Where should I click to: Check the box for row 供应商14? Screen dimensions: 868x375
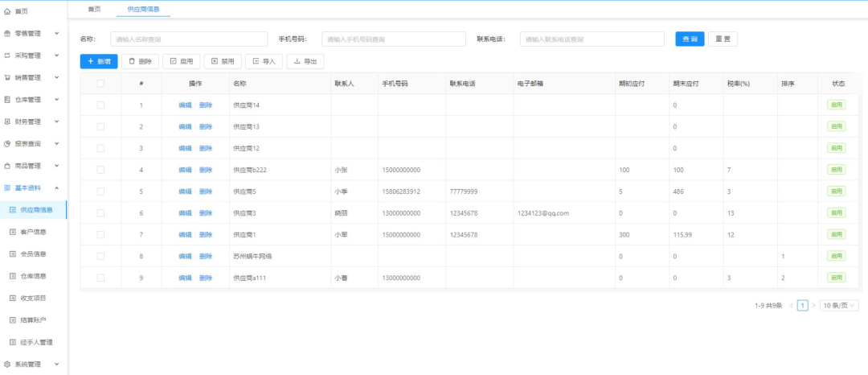pos(100,105)
